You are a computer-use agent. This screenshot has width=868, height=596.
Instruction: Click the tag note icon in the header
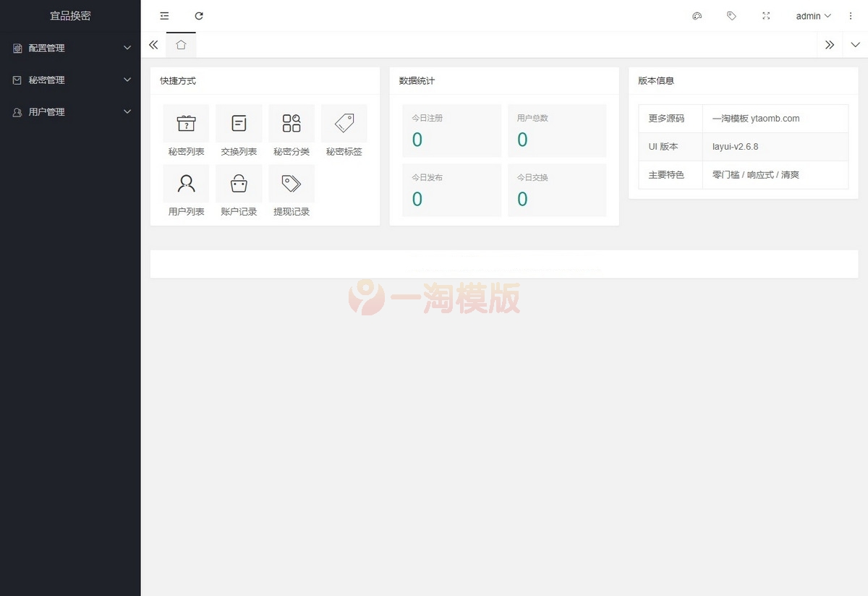(x=731, y=16)
